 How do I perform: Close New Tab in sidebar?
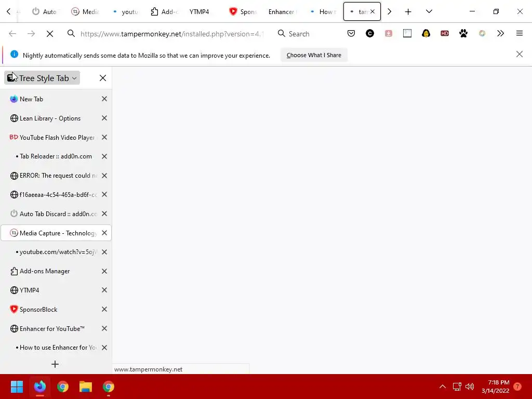coord(104,99)
